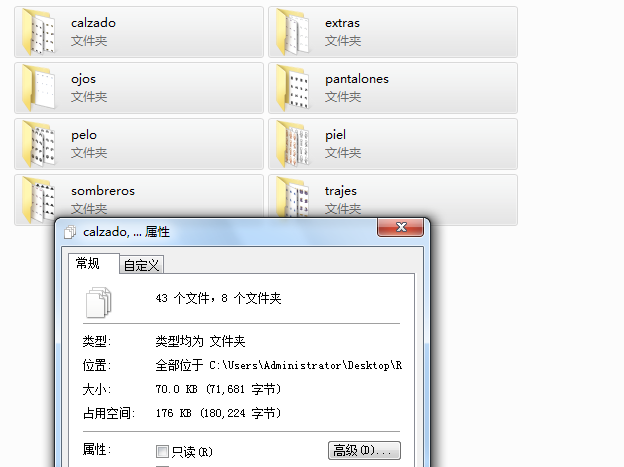Select the extras folder icon

pos(293,32)
